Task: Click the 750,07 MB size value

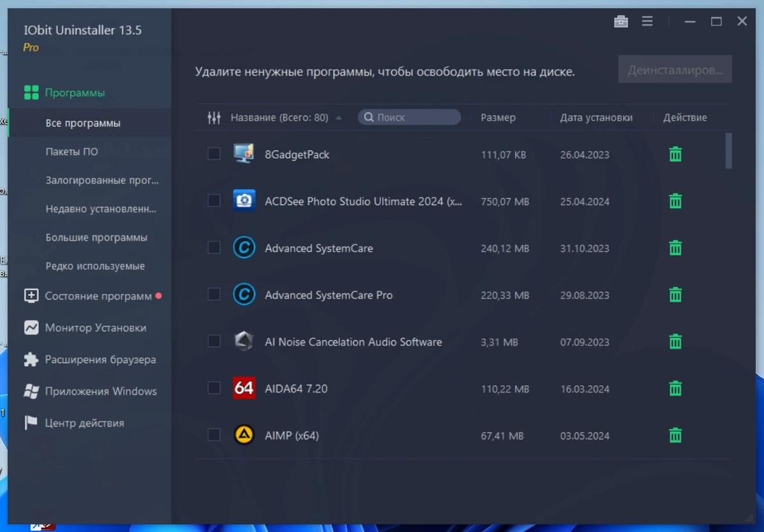Action: pos(505,202)
